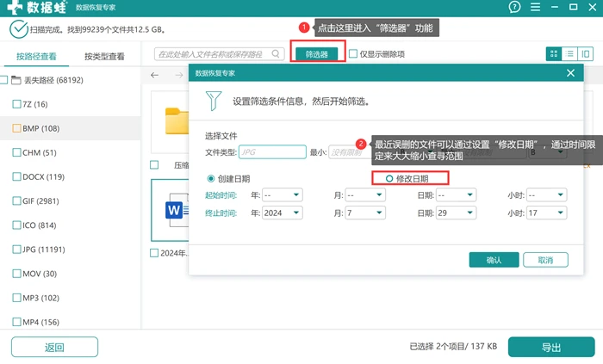The width and height of the screenshot is (603, 364).
Task: Switch to the 按类型查看 tab
Action: [x=104, y=57]
